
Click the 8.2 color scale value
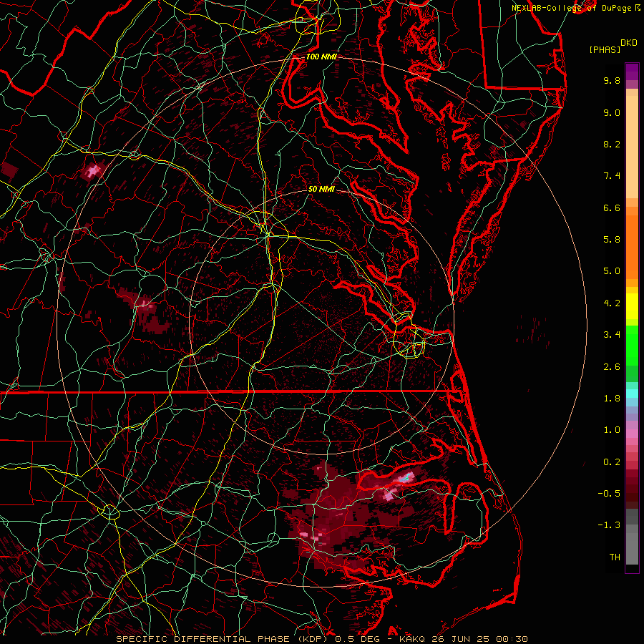pos(612,144)
